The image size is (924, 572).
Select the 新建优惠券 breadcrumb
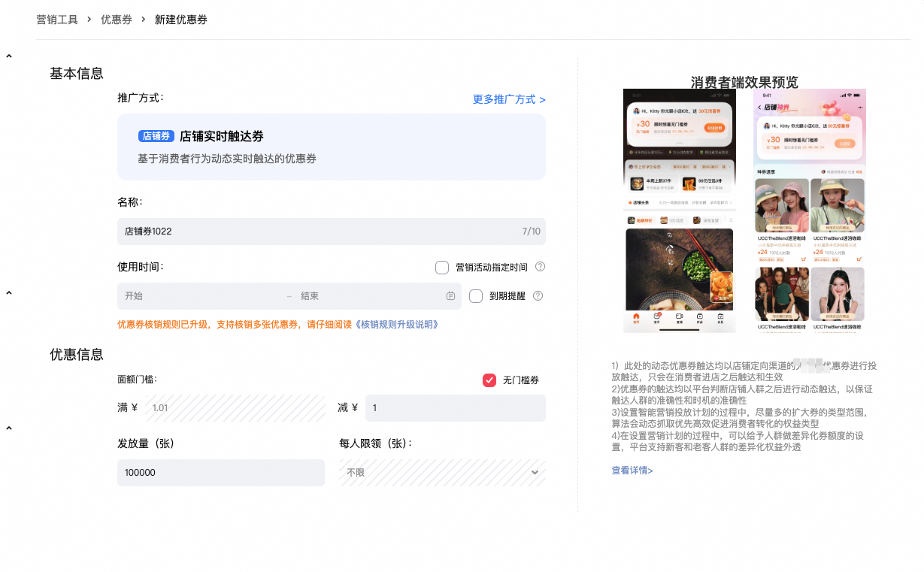tap(181, 20)
